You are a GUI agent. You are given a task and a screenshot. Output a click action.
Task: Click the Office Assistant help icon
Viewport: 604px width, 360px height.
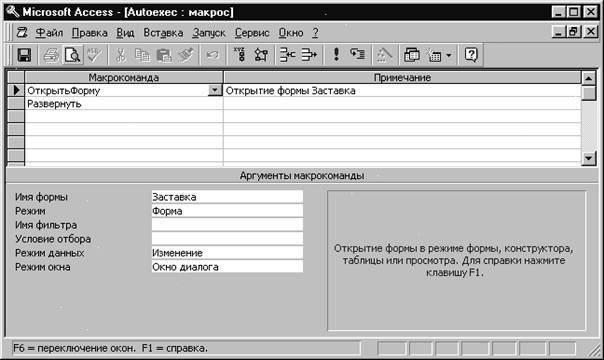pos(471,55)
